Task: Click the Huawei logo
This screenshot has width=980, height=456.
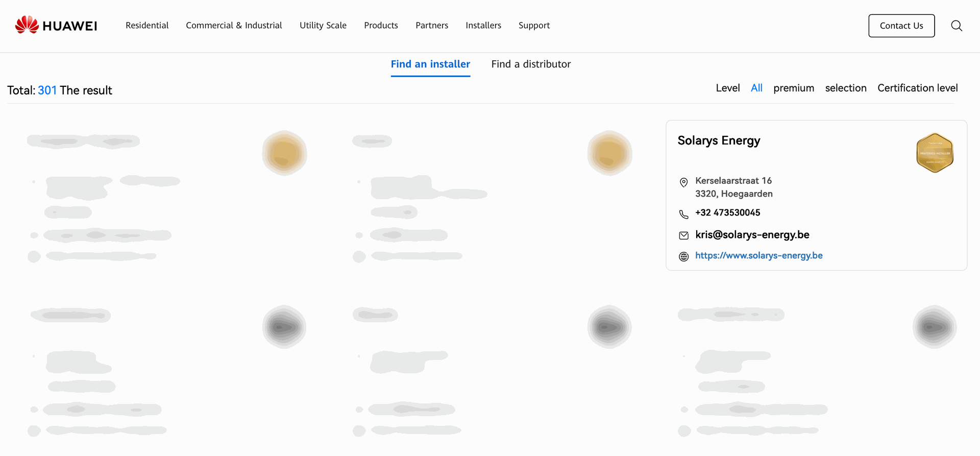Action: [x=56, y=26]
